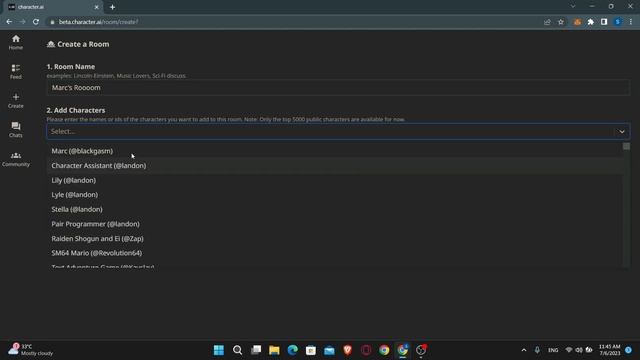Open the Community sidebar item
The width and height of the screenshot is (640, 360).
[16, 159]
